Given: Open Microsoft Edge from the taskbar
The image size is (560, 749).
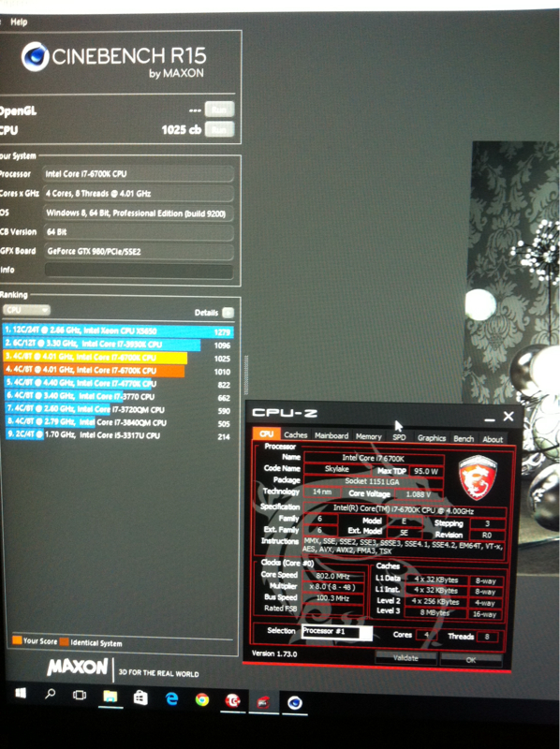Looking at the screenshot, I should [x=171, y=699].
